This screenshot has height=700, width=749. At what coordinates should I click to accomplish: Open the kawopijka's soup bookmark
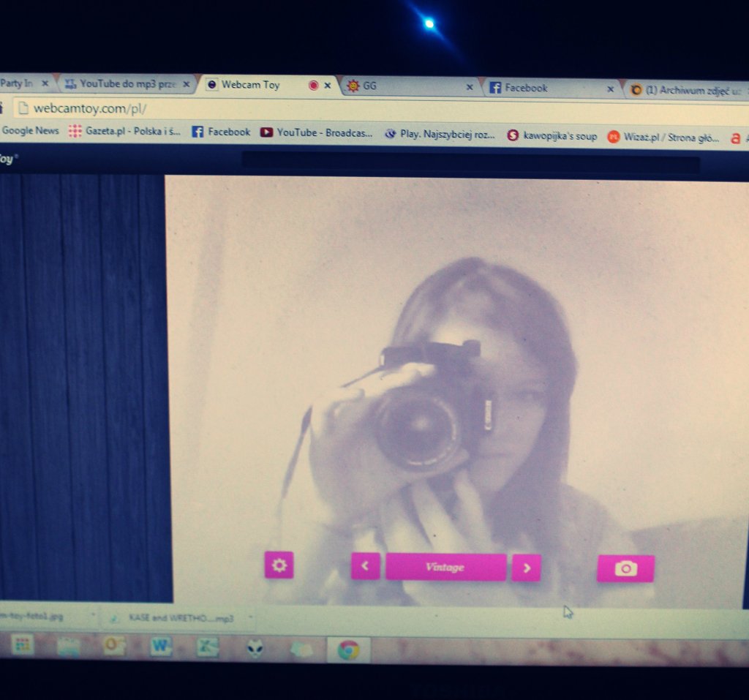click(552, 136)
